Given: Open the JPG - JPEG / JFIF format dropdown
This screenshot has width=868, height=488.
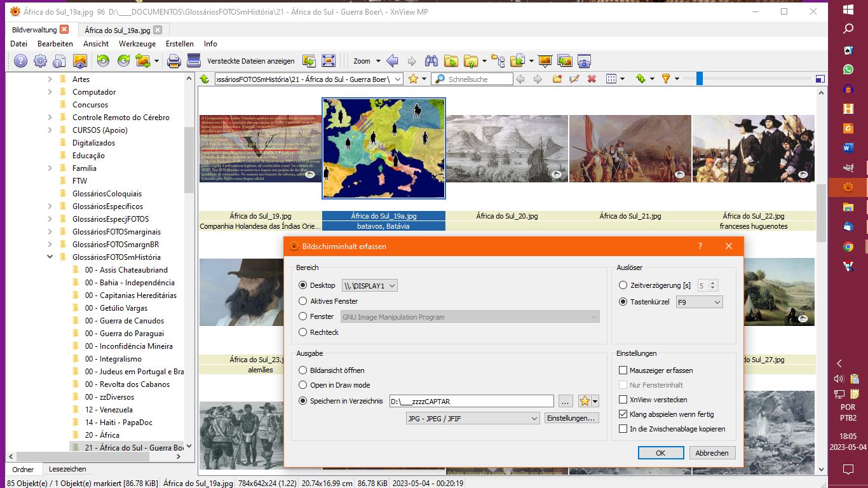Looking at the screenshot, I should [x=473, y=418].
